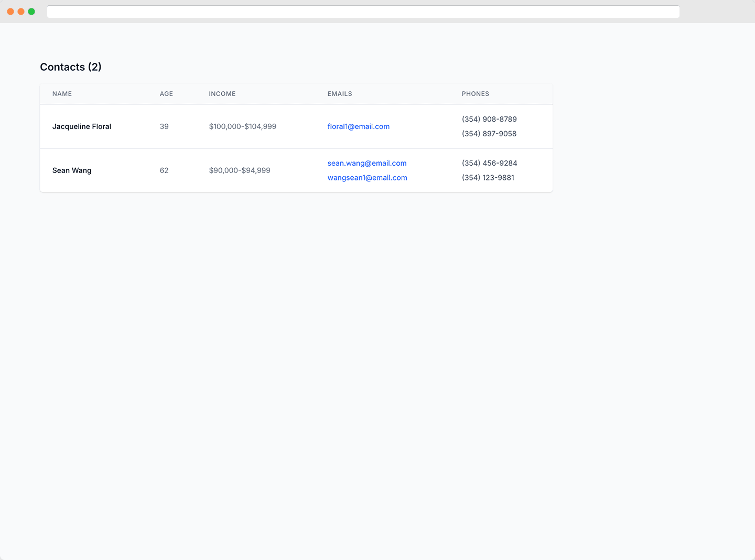
Task: Select phone number (354) 123-9881
Action: 488,178
